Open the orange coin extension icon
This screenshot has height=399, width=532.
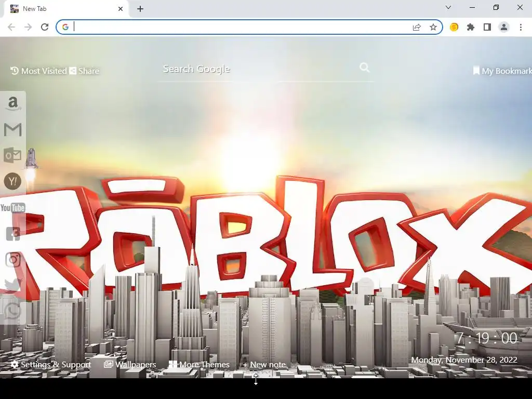tap(454, 27)
